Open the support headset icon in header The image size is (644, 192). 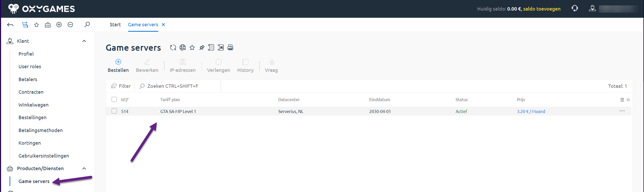(x=575, y=8)
